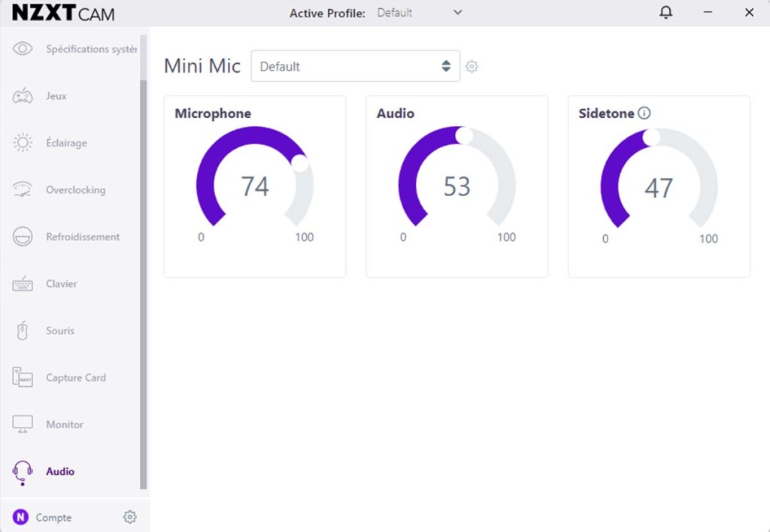Select the Audio sidebar item
The image size is (770, 532).
(x=60, y=472)
